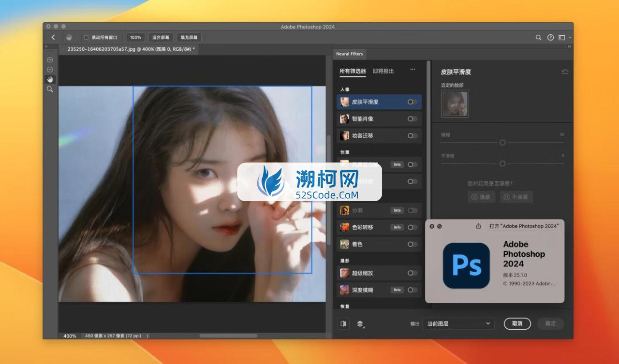619x364 pixels.
Task: Click the 超级缩放 filter icon
Action: tap(344, 273)
